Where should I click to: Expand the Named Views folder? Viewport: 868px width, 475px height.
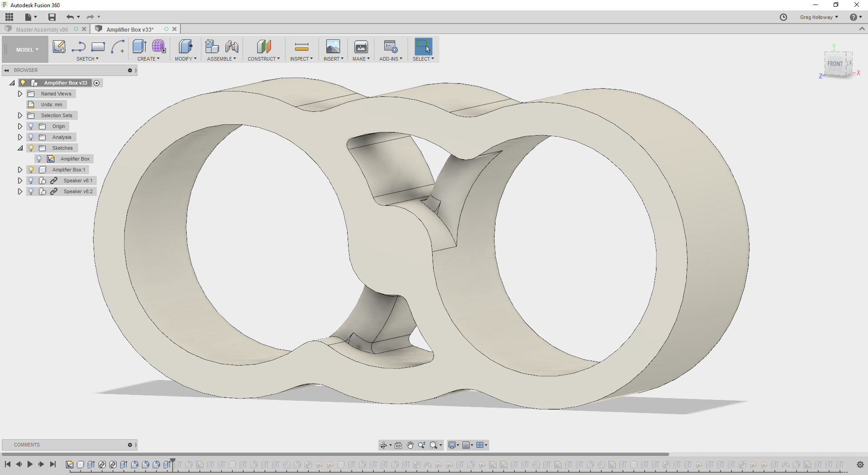pos(20,93)
